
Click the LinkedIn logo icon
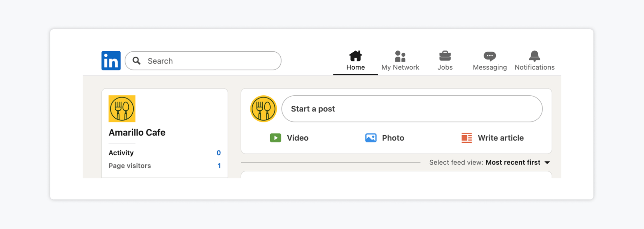(111, 61)
